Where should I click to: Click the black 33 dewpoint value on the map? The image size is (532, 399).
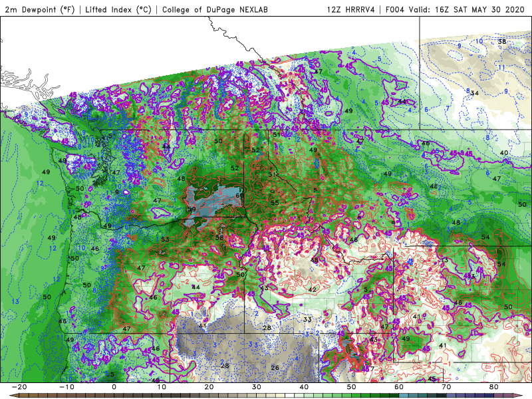[307, 319]
